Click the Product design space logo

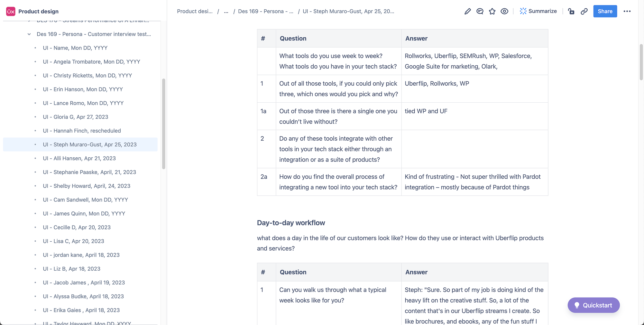(10, 11)
